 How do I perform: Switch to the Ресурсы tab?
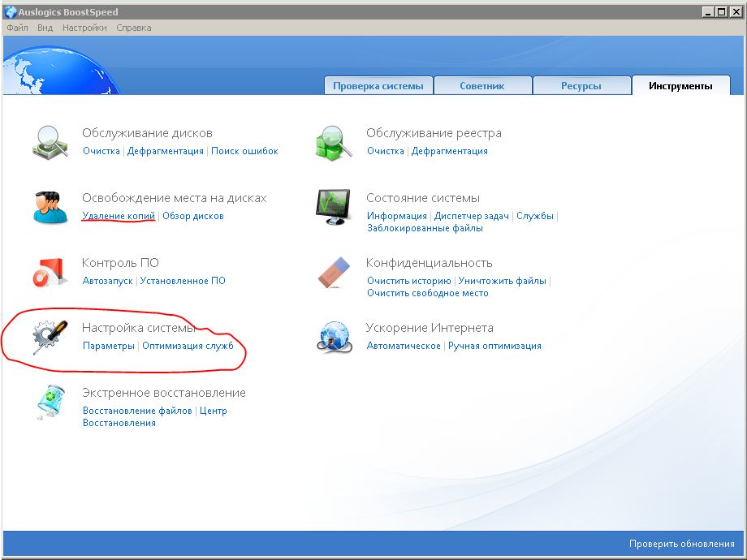point(581,86)
